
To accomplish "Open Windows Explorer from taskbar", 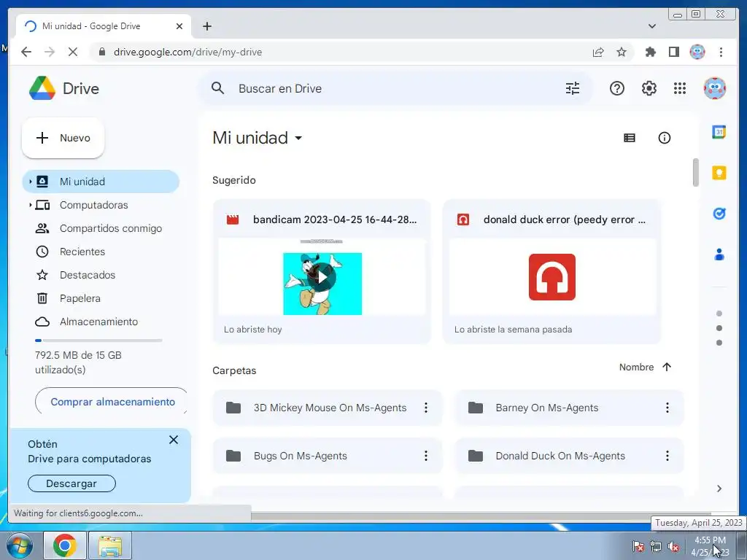I will point(110,545).
